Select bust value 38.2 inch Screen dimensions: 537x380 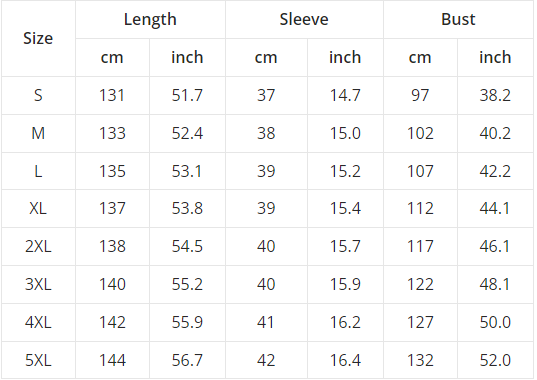pyautogui.click(x=495, y=95)
